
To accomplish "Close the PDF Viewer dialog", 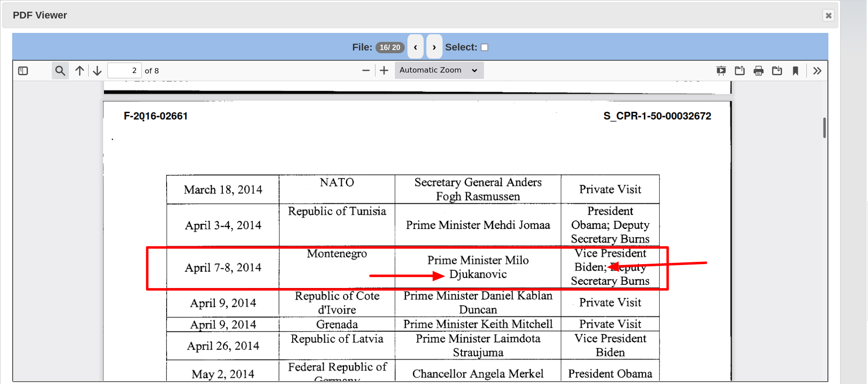I will click(x=828, y=15).
